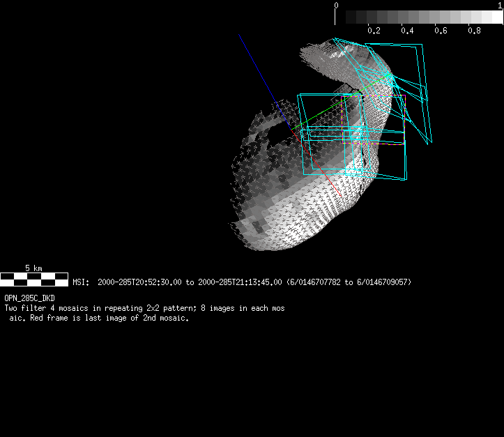Select the 0.4 tick label on the color scale
The width and height of the screenshot is (504, 437).
point(407,31)
